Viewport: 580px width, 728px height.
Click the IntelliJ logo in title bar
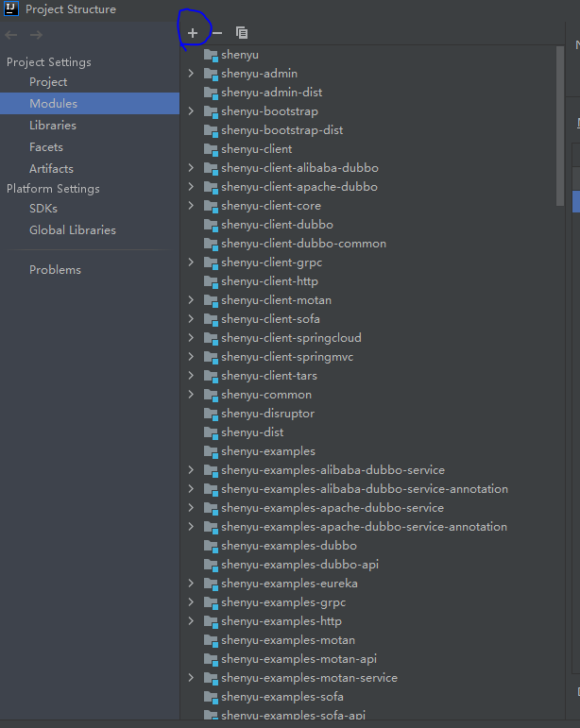coord(10,8)
